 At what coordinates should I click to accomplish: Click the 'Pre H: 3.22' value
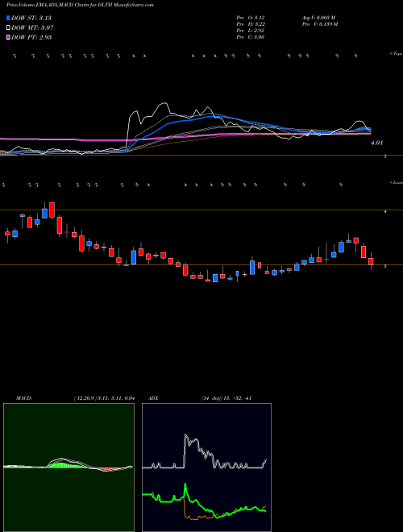[x=251, y=24]
